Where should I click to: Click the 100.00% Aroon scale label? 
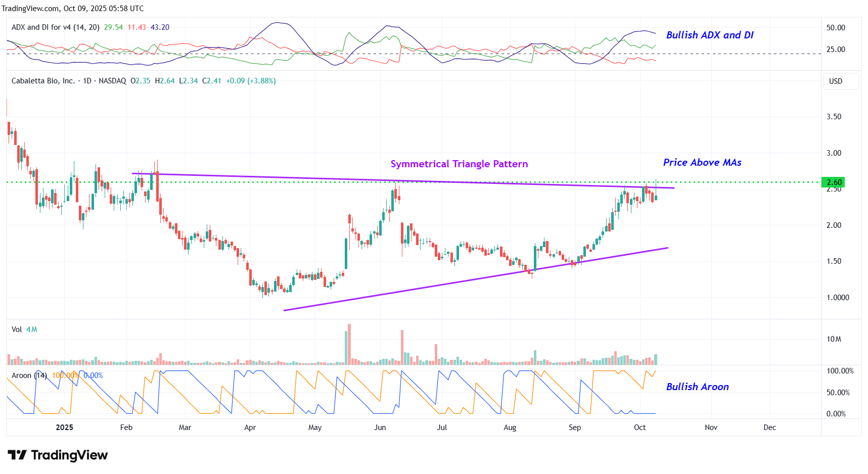click(840, 371)
